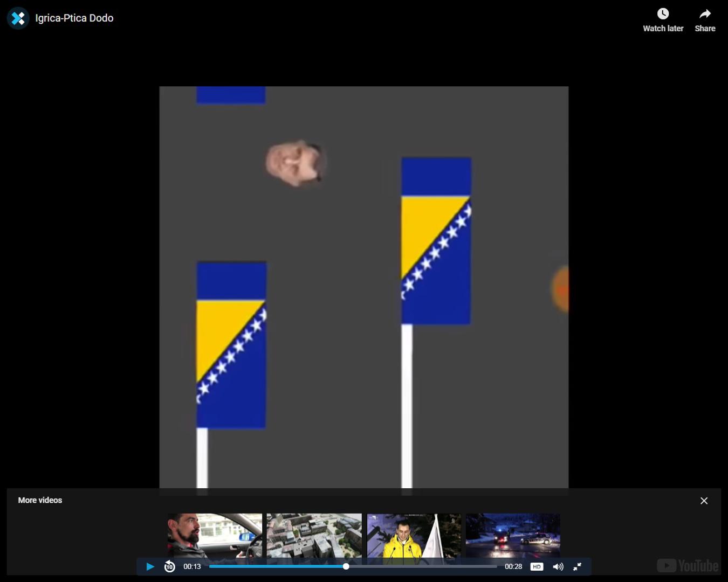Screen dimensions: 728x582
Task: Play the video with yellow jacket speaker
Action: [414, 535]
